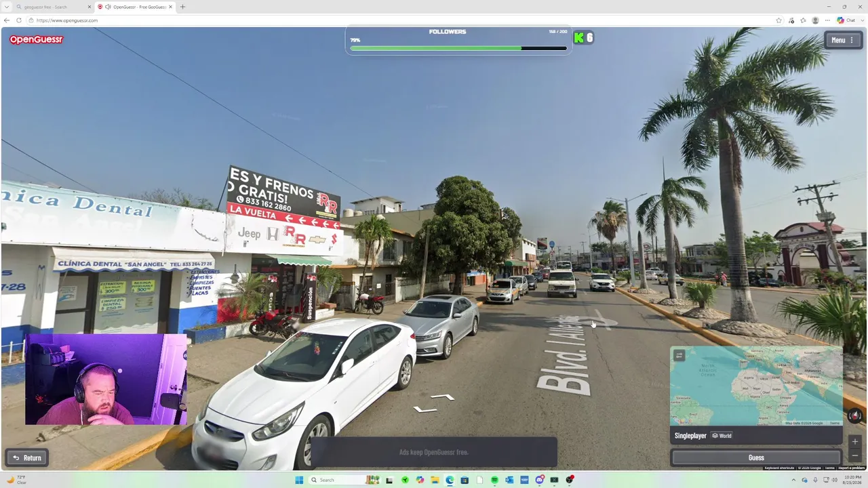Reload the current page
The image size is (868, 488).
19,20
